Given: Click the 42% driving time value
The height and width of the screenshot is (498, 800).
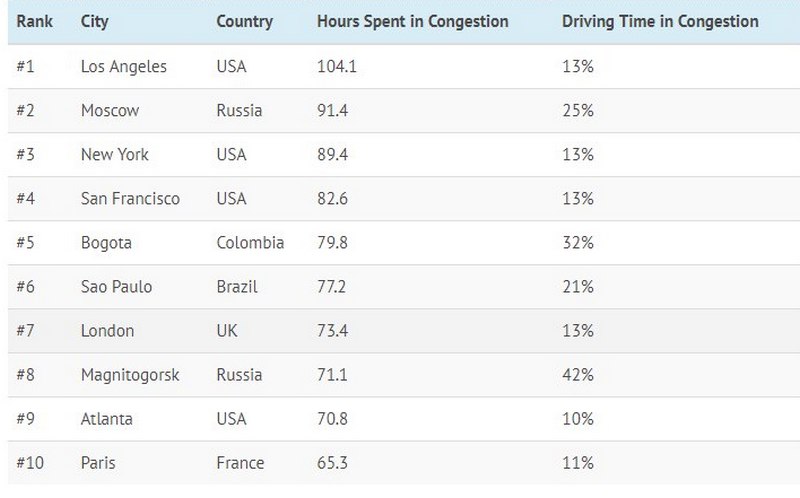Looking at the screenshot, I should (578, 375).
